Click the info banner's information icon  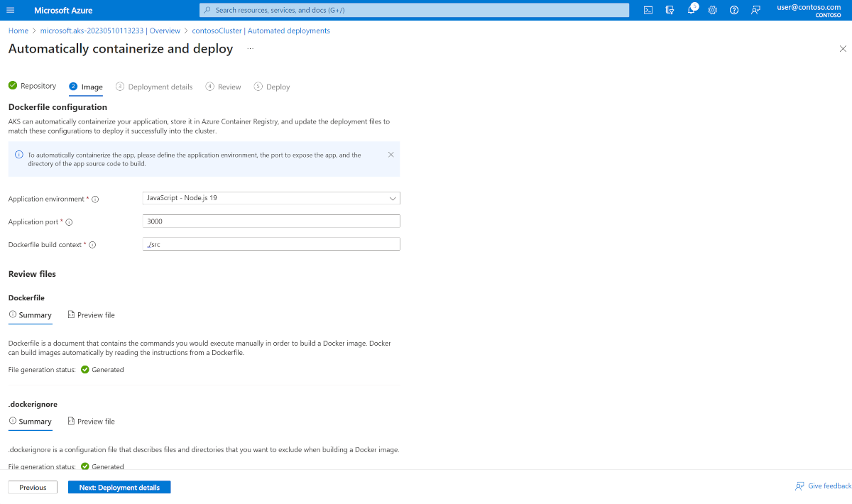[x=19, y=155]
